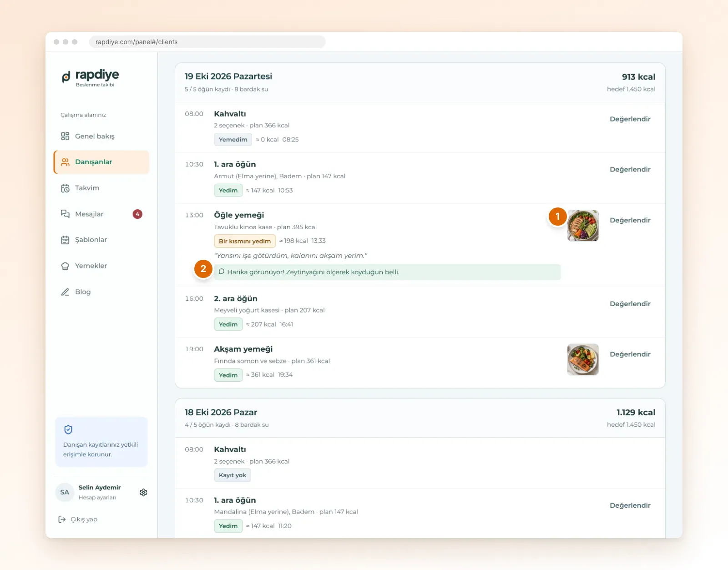Click the Takvim calendar-clock icon
Viewport: 728px width, 570px height.
65,188
